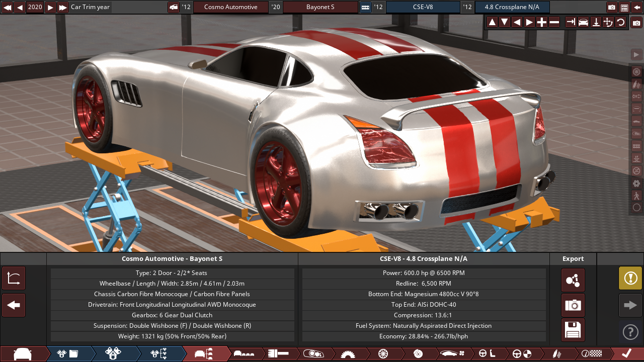Click the move and rotate axes icon
Screen dimensions: 644x362
pyautogui.click(x=608, y=22)
